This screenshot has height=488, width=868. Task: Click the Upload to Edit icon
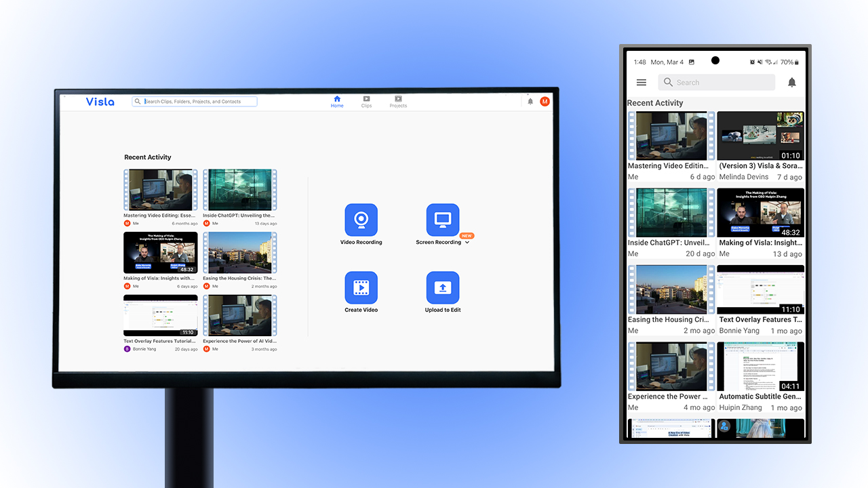[x=443, y=288]
